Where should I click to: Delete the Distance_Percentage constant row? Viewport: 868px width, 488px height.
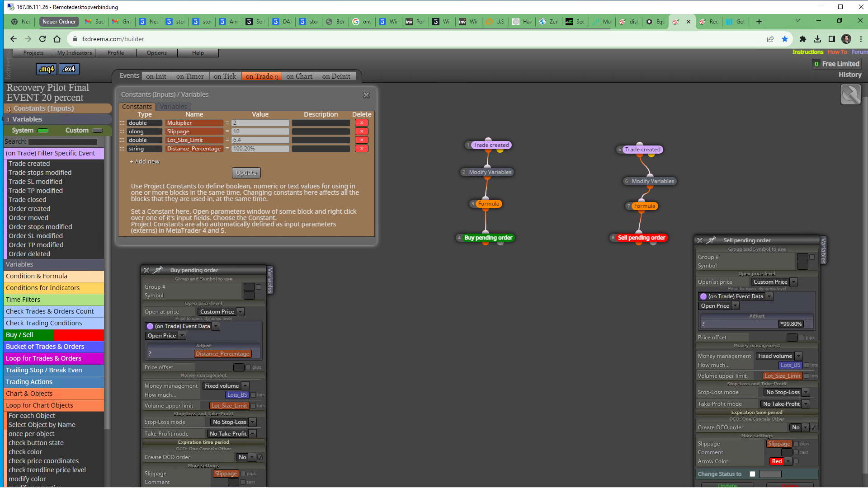tap(362, 149)
